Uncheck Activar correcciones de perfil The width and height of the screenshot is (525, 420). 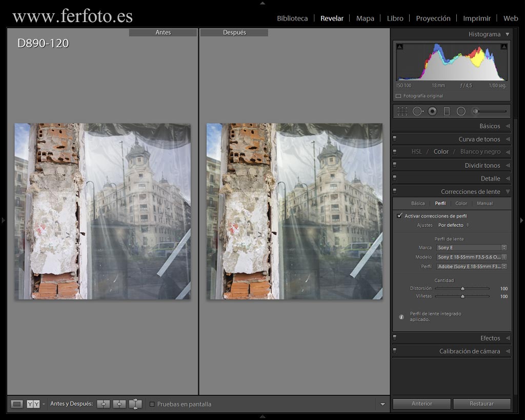tap(399, 216)
